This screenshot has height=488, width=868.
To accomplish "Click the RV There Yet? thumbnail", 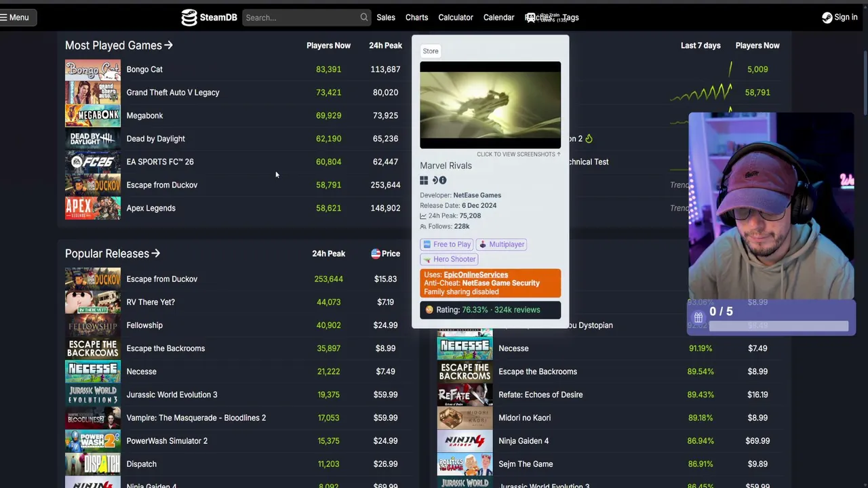I will [93, 302].
